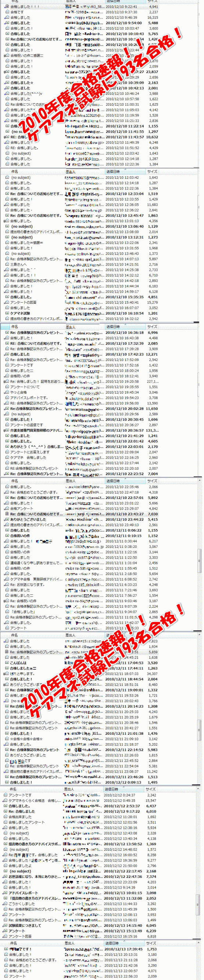The image size is (204, 980).
Task: Sort by サイズ header above the 6,996 size row
Action: click(x=153, y=327)
